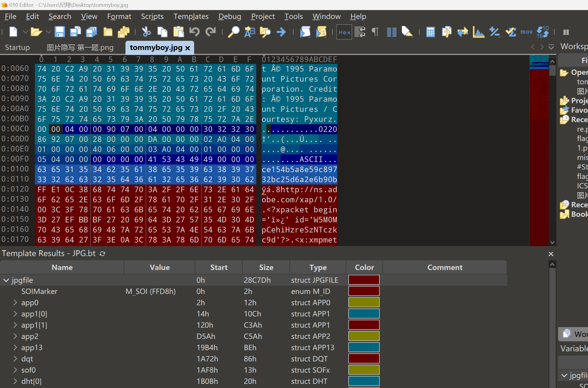Click the base converter 10/16 icon
The image size is (588, 388).
(543, 32)
